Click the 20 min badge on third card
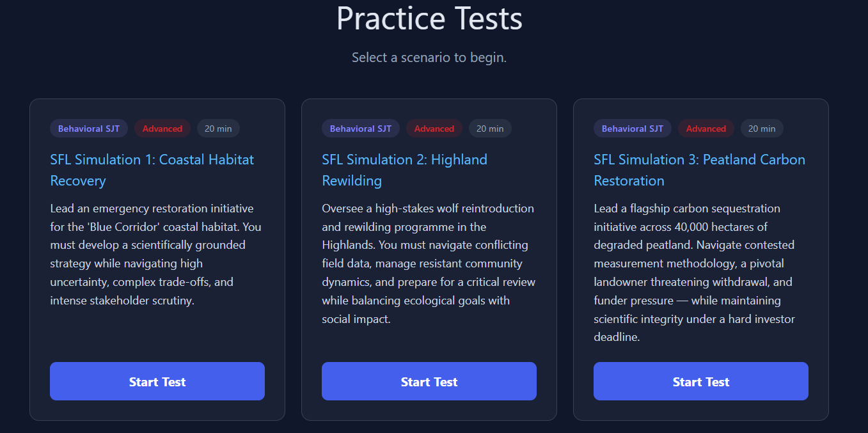Image resolution: width=868 pixels, height=433 pixels. coord(762,128)
